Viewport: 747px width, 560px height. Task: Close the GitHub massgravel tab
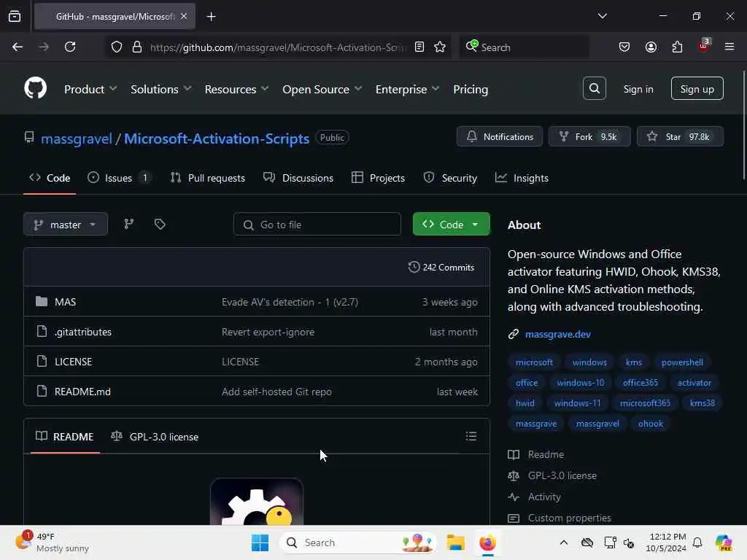184,16
